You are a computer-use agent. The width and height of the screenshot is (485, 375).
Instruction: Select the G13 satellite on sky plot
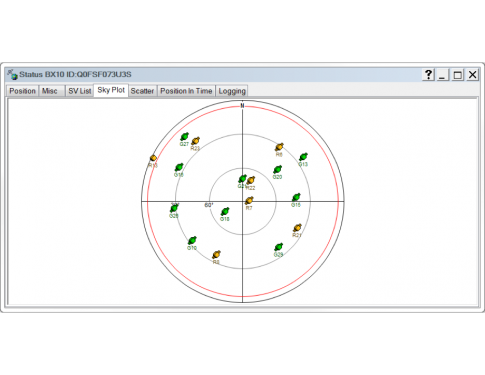(303, 157)
